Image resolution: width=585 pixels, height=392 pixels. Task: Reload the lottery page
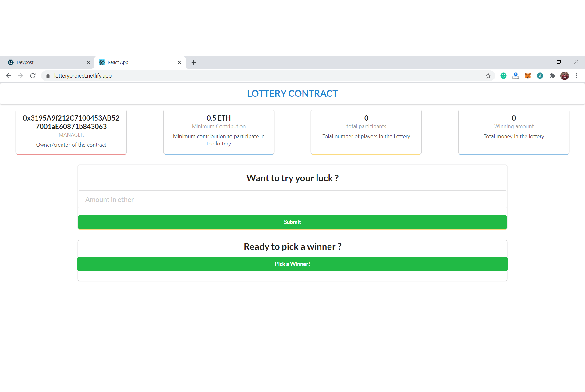(33, 76)
